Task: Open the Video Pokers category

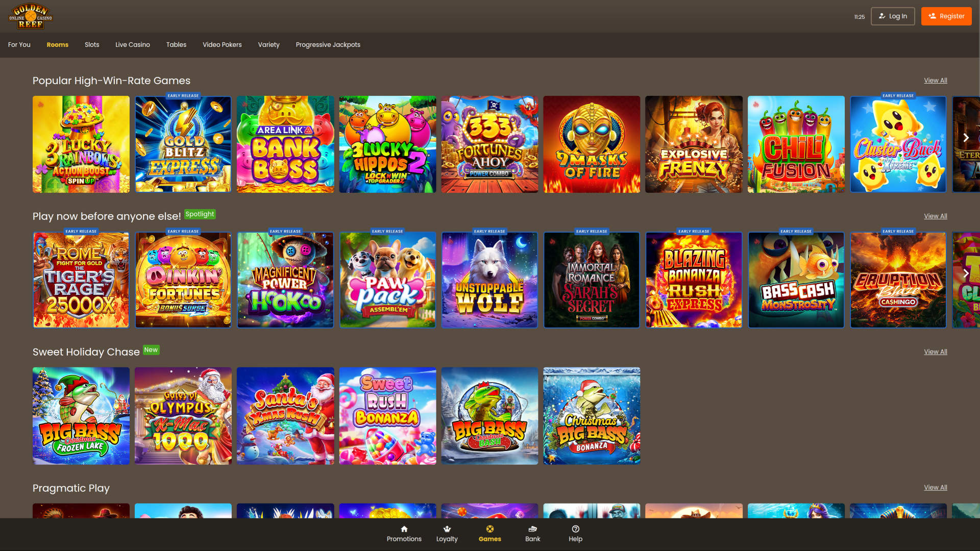Action: point(222,45)
